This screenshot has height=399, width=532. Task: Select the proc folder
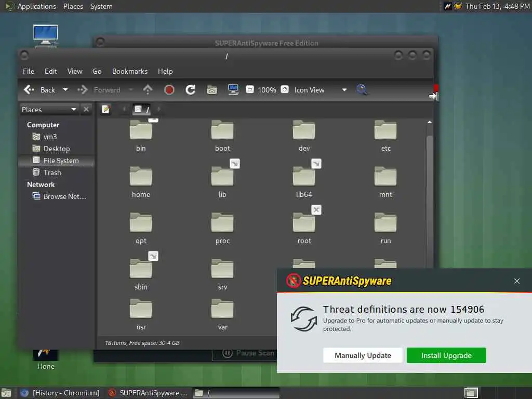pyautogui.click(x=222, y=229)
